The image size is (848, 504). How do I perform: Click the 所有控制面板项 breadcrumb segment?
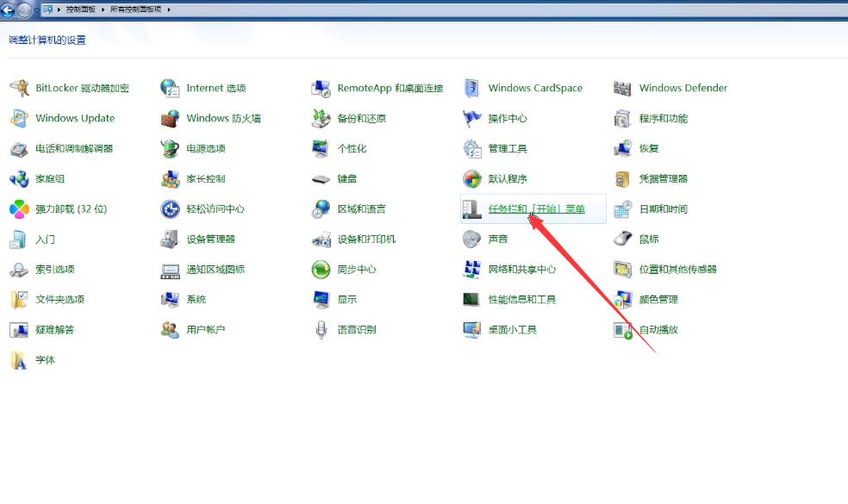(136, 9)
